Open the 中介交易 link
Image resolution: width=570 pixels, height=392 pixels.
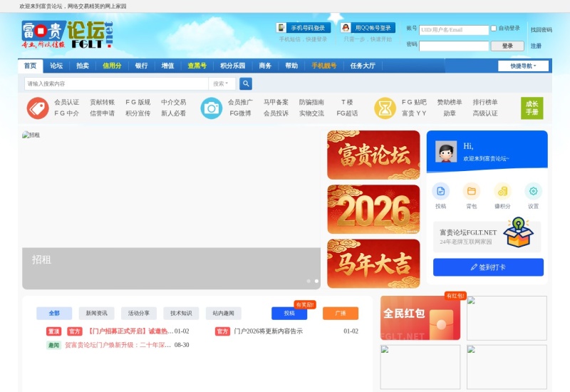coord(173,102)
